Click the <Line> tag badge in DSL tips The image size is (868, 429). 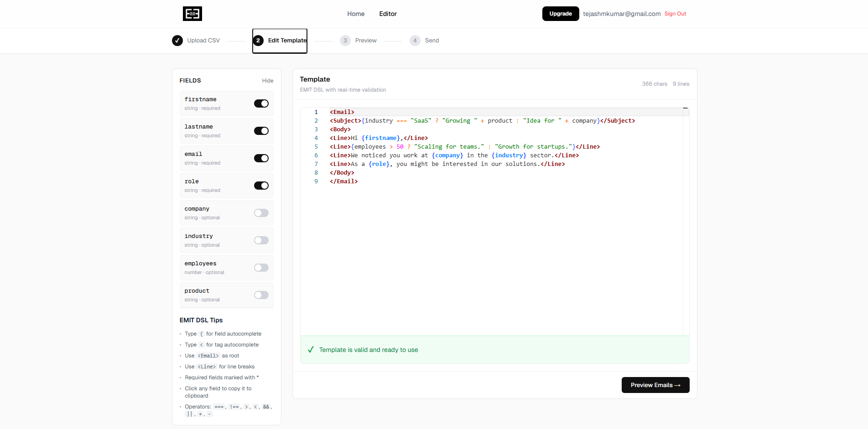tap(207, 367)
